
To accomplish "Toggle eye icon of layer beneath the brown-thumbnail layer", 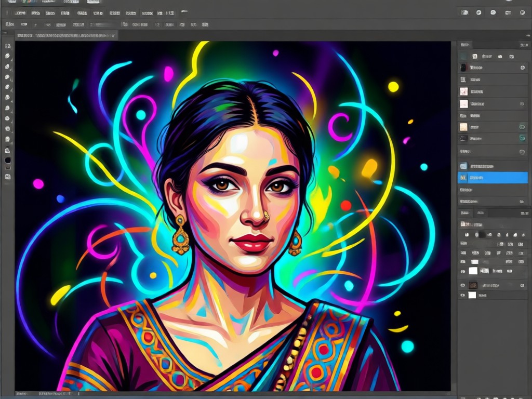I will point(462,295).
